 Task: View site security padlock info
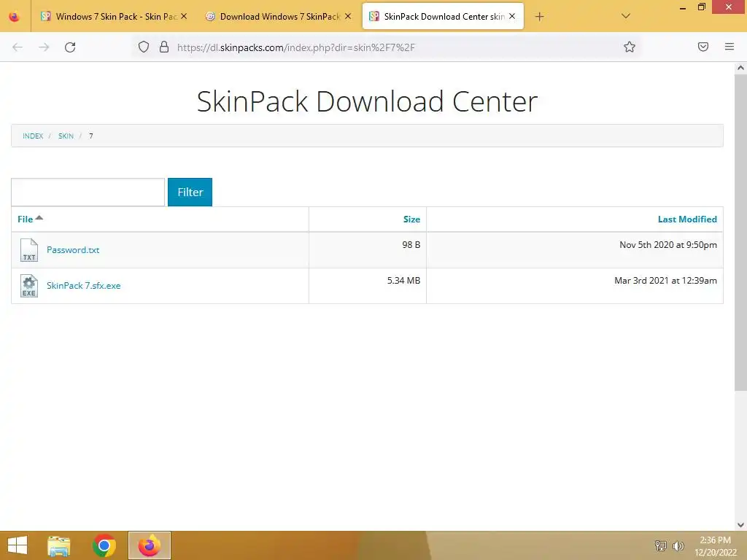[164, 47]
